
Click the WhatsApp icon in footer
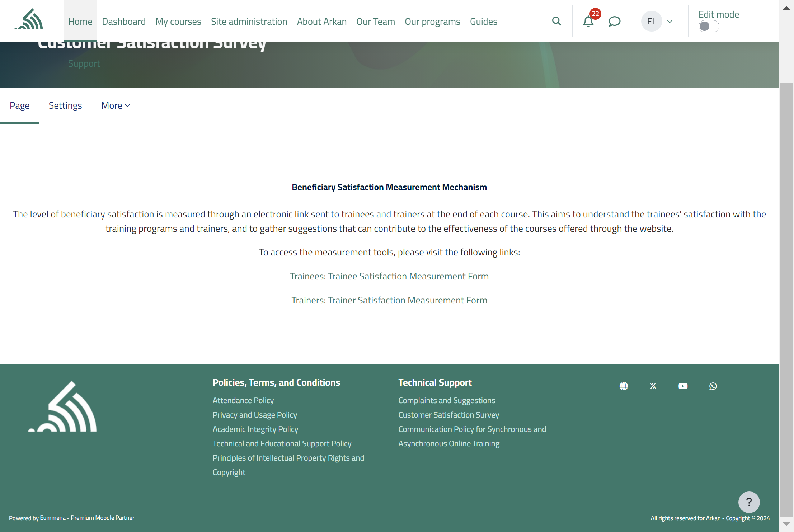coord(713,386)
